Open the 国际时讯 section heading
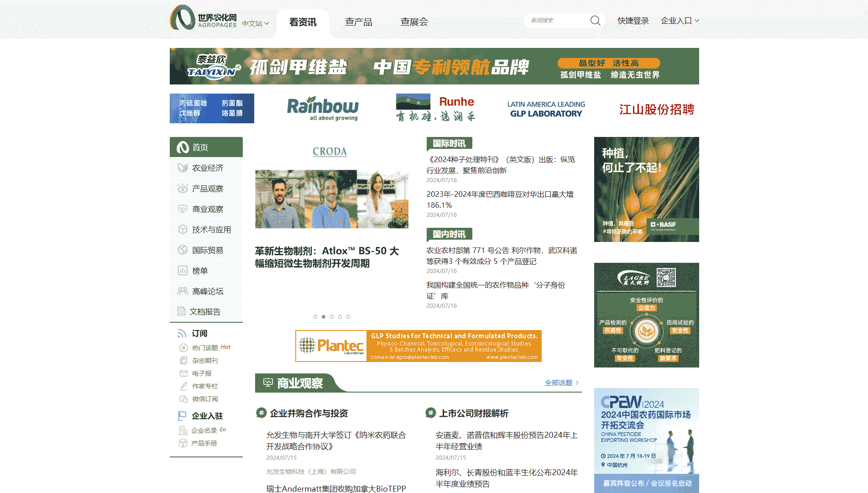This screenshot has height=493, width=868. [x=449, y=143]
